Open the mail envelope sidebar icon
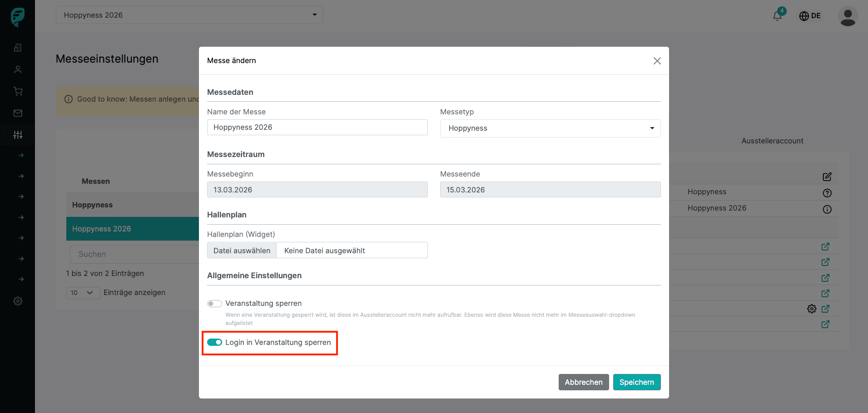Image resolution: width=868 pixels, height=413 pixels. coord(18,113)
